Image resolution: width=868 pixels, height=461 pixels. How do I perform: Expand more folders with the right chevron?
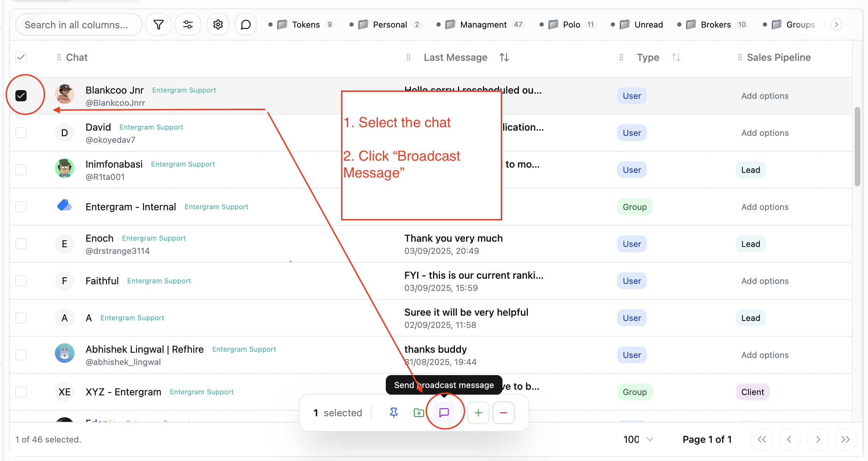coord(836,24)
